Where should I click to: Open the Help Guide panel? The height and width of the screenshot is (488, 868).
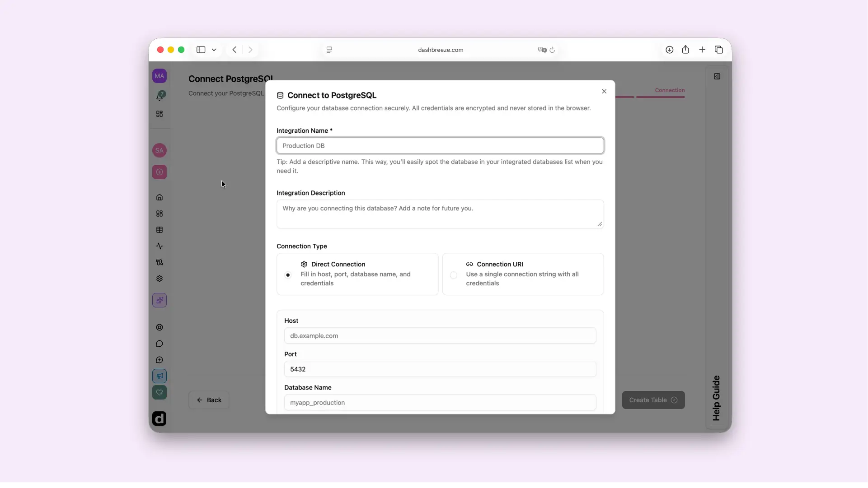point(717,398)
